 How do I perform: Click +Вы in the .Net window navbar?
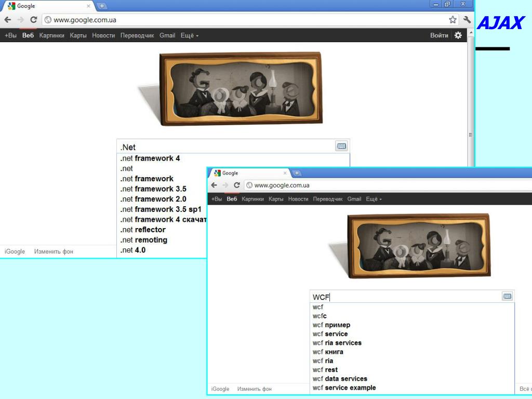(10, 35)
